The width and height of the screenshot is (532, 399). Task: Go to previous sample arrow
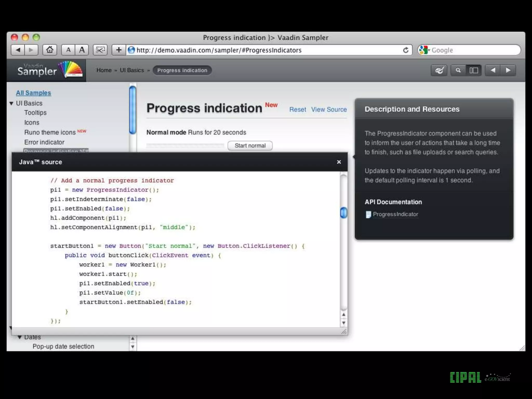click(x=493, y=70)
